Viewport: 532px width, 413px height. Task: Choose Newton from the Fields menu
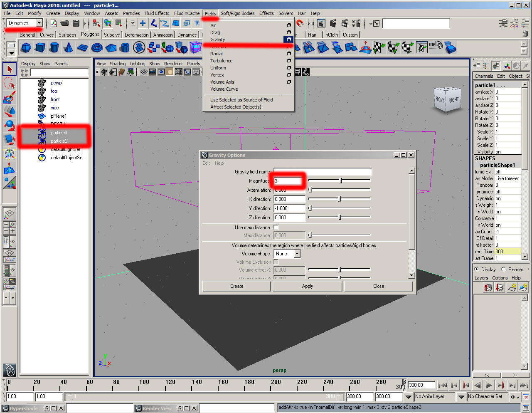click(x=218, y=47)
